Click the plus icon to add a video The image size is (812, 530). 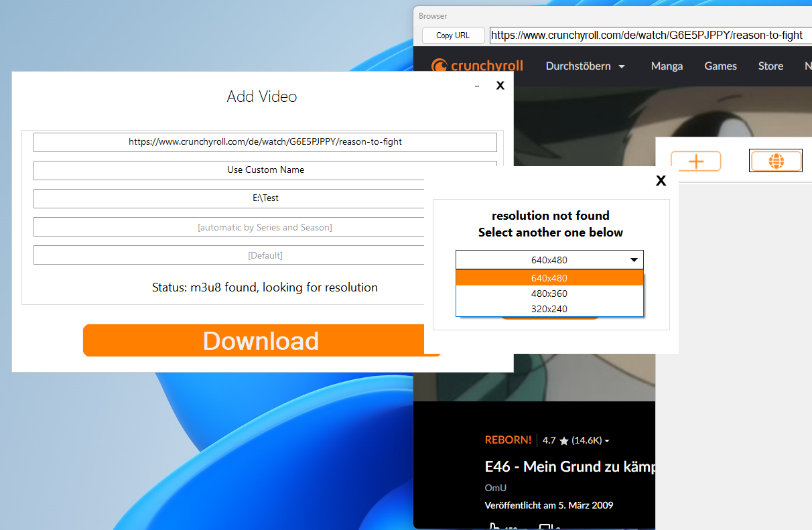tap(696, 161)
